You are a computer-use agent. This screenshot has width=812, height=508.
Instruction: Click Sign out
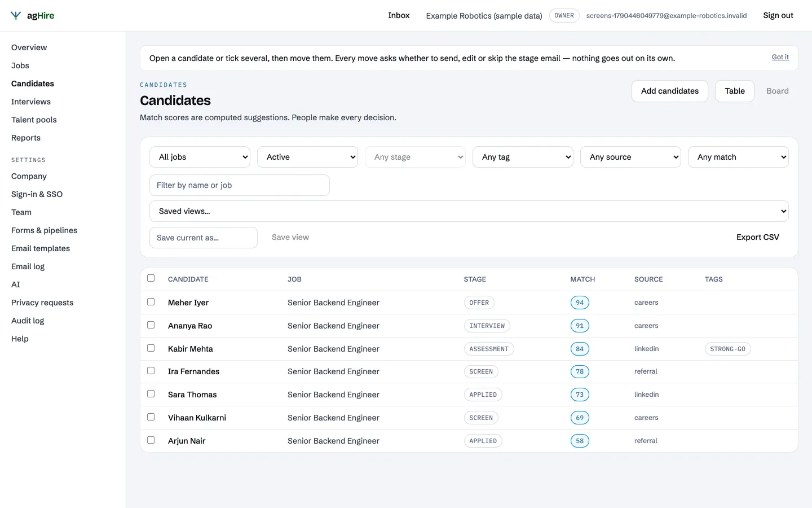click(778, 15)
